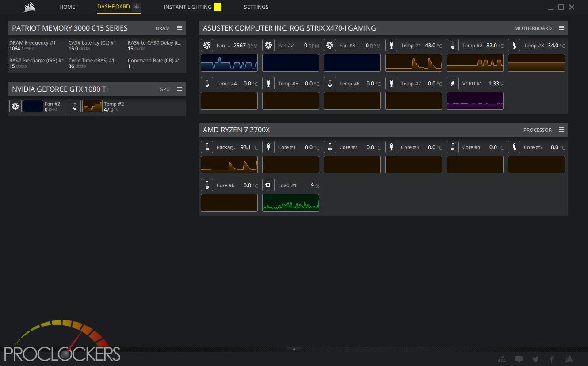Select the CAS# Latency (CL) #1 reading

tap(92, 46)
